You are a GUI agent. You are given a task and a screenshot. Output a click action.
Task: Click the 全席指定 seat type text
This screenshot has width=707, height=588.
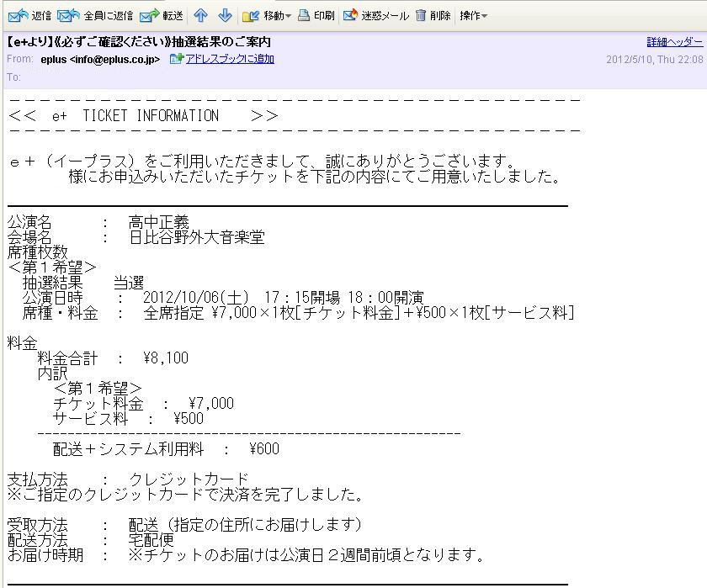coord(173,313)
